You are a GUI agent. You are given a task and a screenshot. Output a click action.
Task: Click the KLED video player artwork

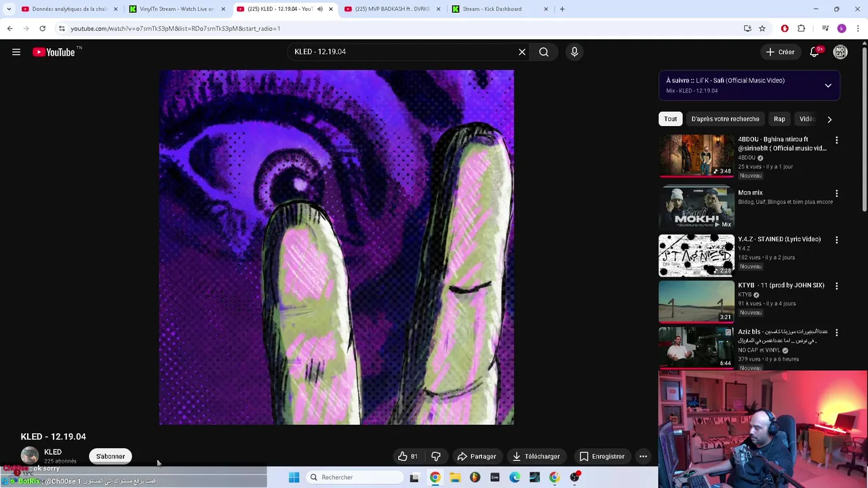(336, 247)
